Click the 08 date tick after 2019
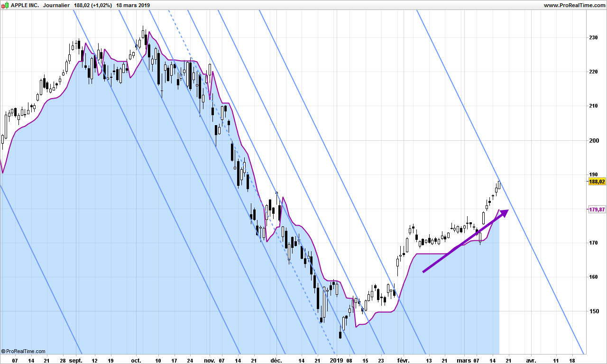 tap(350, 360)
